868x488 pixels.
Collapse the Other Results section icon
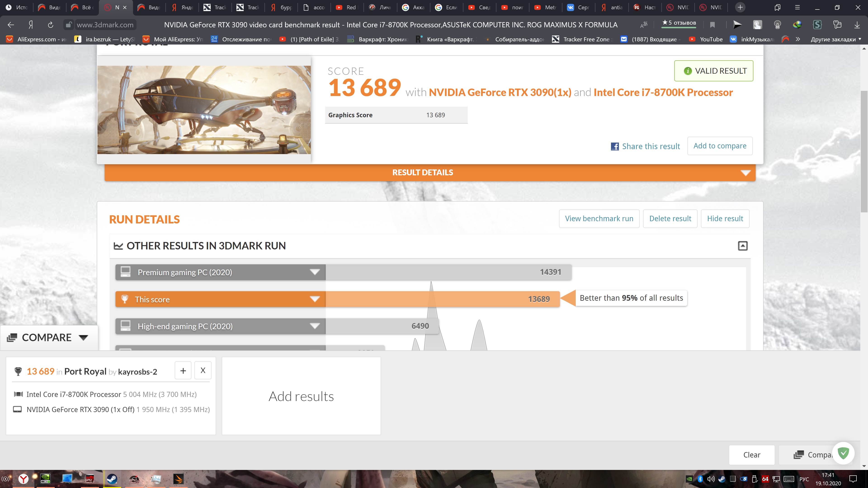[x=743, y=246]
